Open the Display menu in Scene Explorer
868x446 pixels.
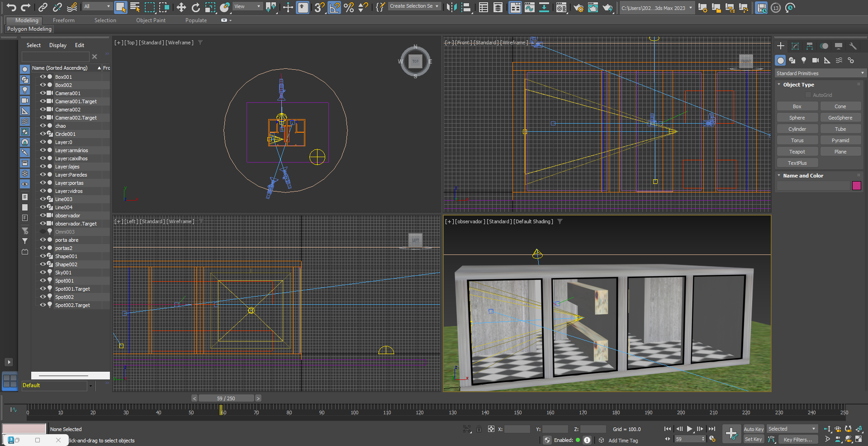pyautogui.click(x=58, y=45)
